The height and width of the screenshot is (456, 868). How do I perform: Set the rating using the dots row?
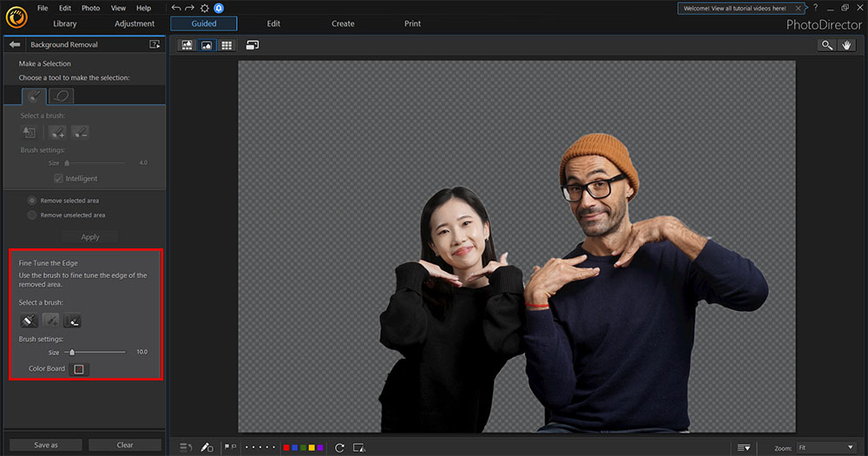click(x=260, y=447)
